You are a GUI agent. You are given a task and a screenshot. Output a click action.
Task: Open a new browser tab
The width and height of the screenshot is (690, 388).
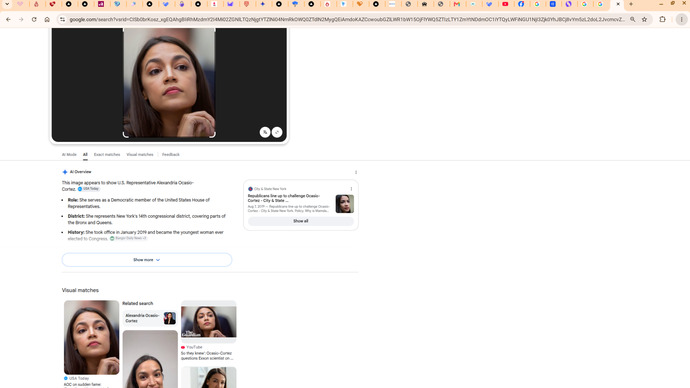point(631,4)
